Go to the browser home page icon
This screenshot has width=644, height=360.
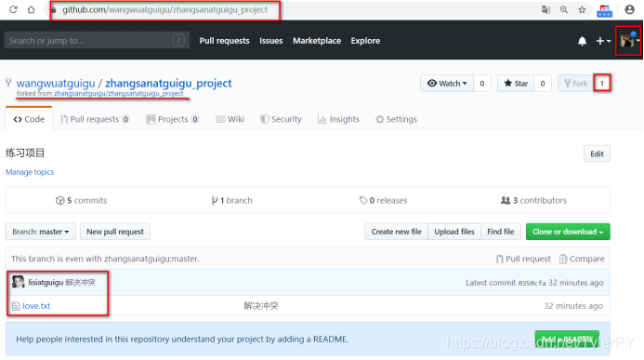(x=32, y=9)
